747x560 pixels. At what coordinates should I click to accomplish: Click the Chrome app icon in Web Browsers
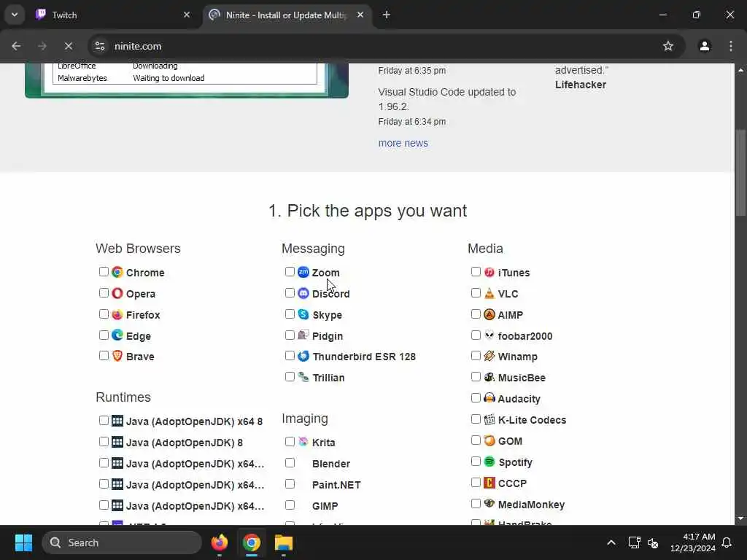117,272
